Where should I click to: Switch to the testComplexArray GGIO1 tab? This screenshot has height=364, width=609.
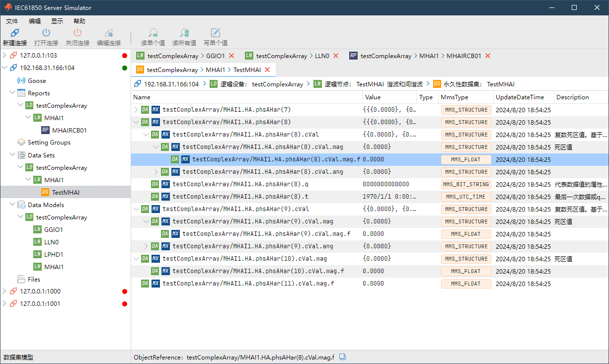tap(181, 56)
